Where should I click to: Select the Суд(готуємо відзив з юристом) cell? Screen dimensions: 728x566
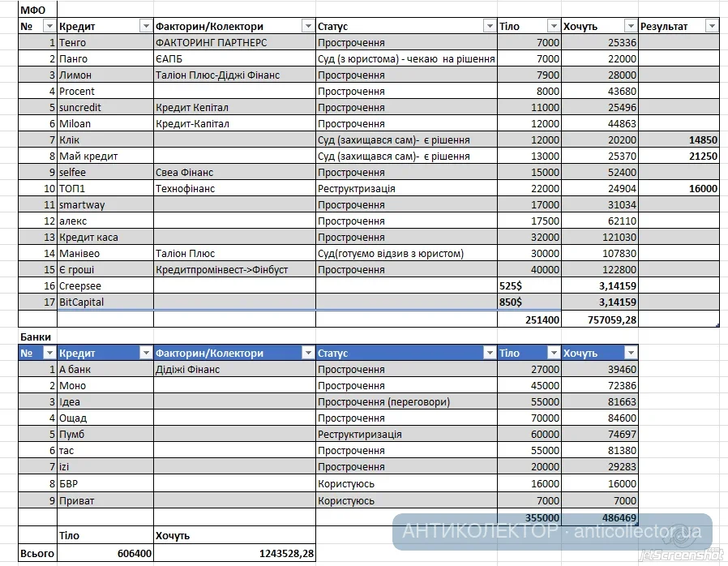pos(406,254)
